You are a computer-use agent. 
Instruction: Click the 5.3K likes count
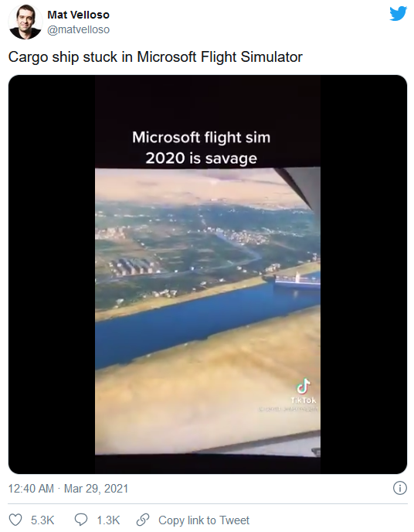(x=42, y=520)
